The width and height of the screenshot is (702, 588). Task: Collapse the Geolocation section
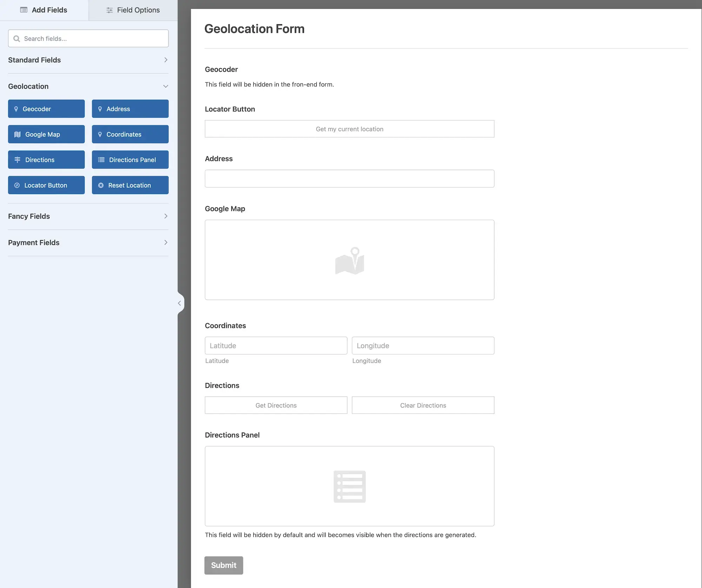(x=166, y=86)
